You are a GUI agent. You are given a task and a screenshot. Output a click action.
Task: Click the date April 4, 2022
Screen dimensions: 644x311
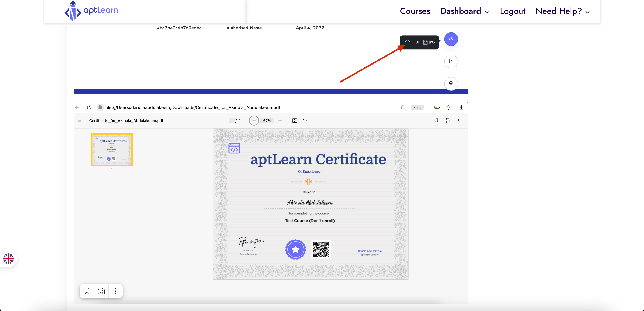point(310,28)
